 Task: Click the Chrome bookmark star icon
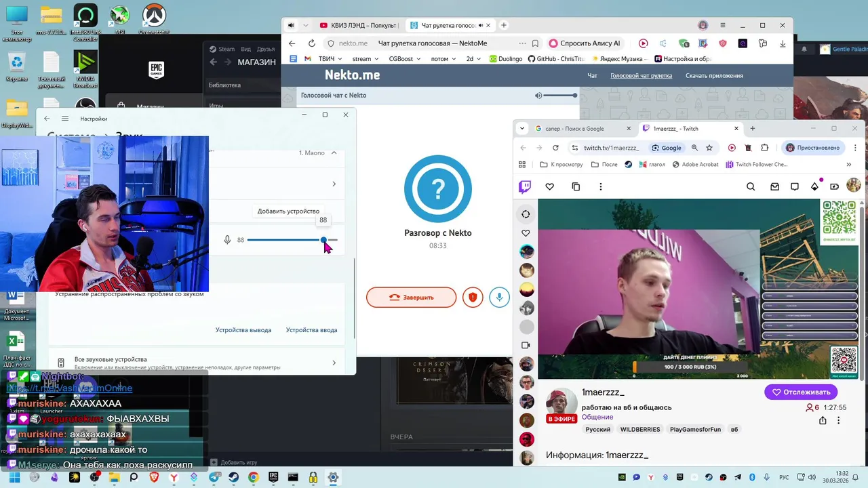[709, 148]
